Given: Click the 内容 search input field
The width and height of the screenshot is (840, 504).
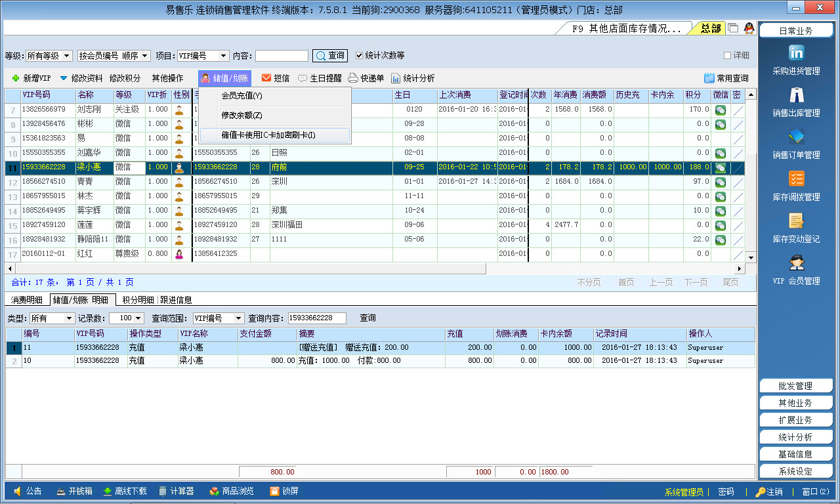Looking at the screenshot, I should coord(282,56).
